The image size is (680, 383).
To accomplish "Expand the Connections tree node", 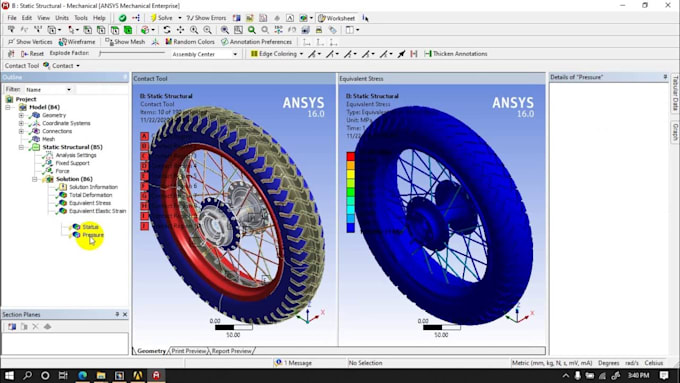I will coord(21,131).
